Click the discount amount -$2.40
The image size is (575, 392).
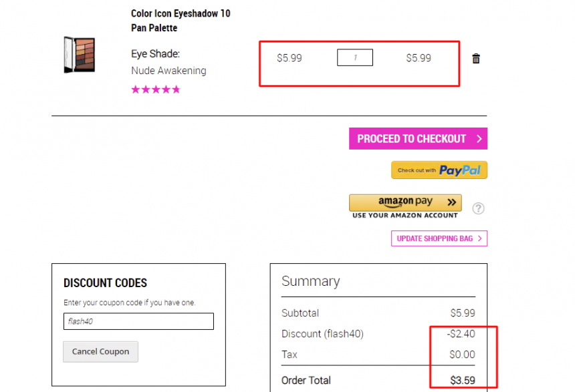[x=461, y=334]
